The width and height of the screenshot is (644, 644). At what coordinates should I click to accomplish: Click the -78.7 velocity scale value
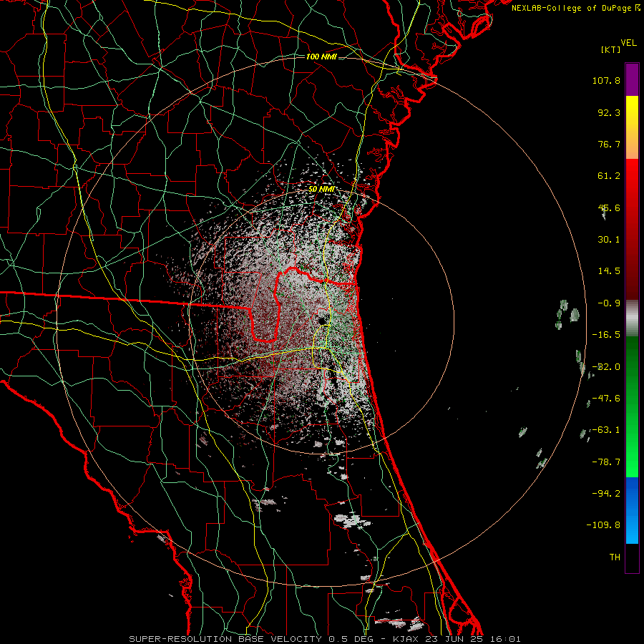pyautogui.click(x=606, y=462)
